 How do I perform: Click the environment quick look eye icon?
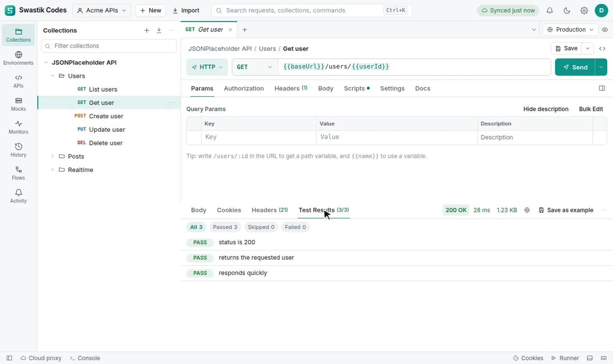605,30
